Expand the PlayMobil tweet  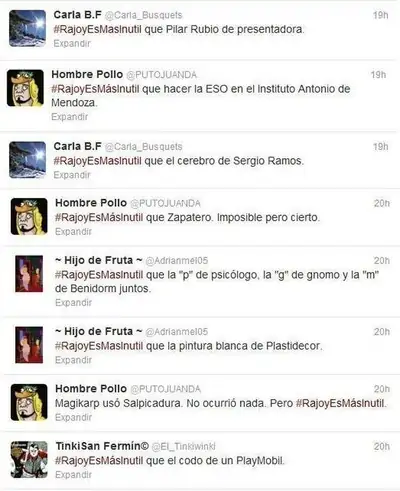click(73, 475)
